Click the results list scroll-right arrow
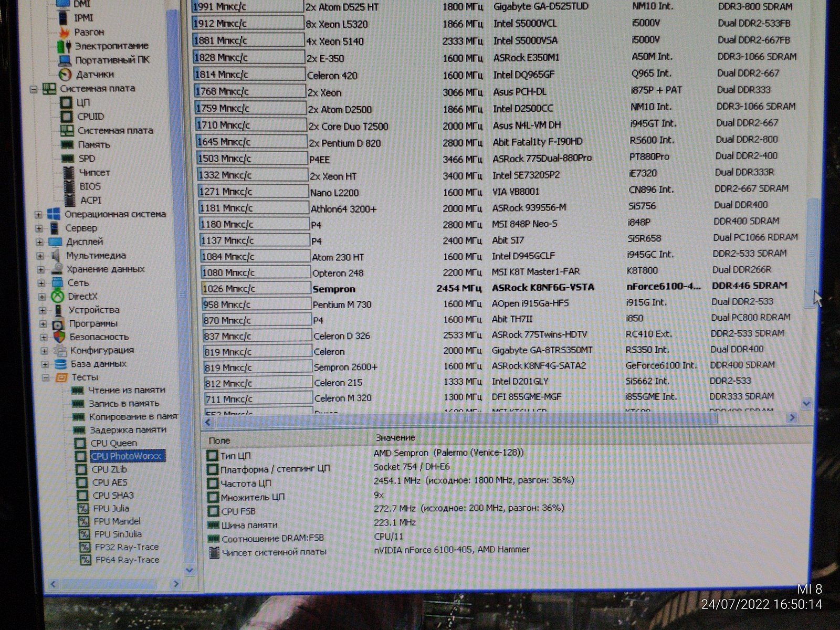The image size is (840, 630). tap(792, 418)
